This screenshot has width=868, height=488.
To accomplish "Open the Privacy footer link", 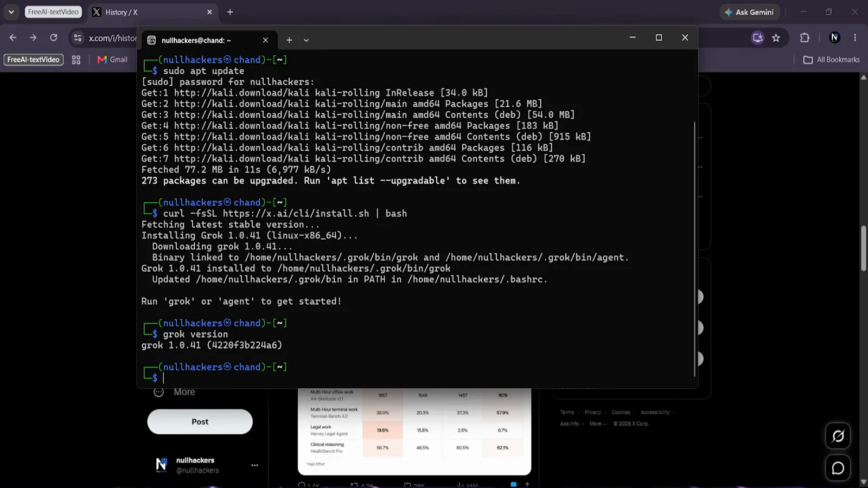I will click(x=592, y=413).
